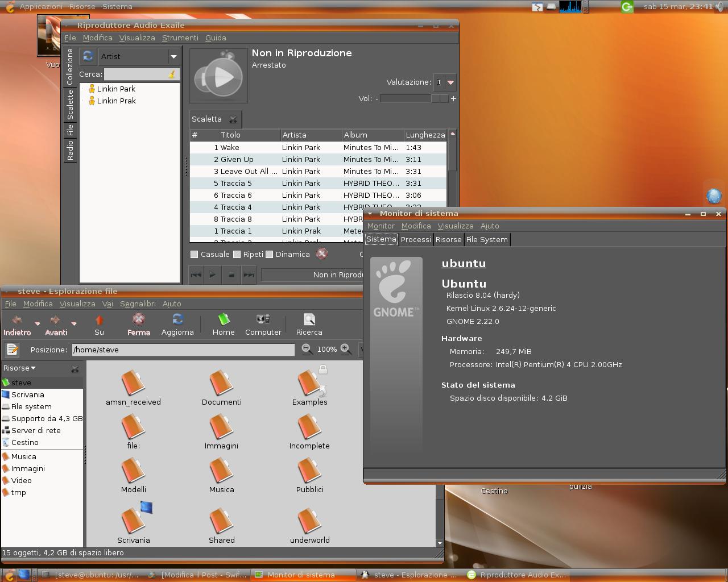Switch to the File System tab
This screenshot has width=728, height=582.
point(487,240)
